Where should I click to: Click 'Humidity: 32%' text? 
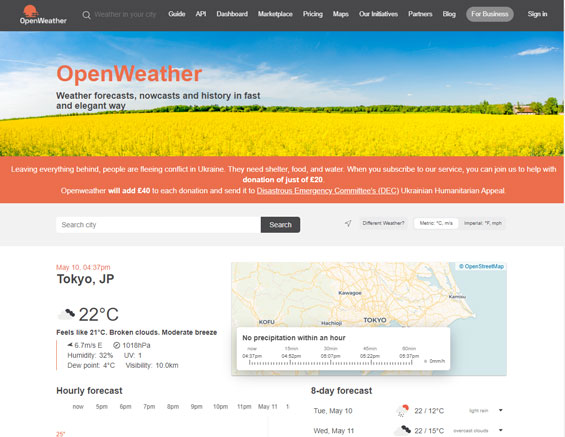tap(90, 355)
